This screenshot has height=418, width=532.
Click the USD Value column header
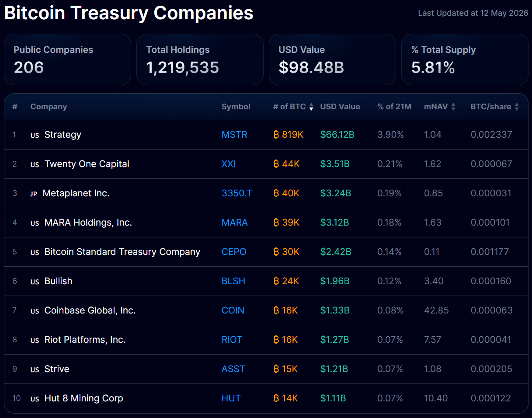point(340,107)
